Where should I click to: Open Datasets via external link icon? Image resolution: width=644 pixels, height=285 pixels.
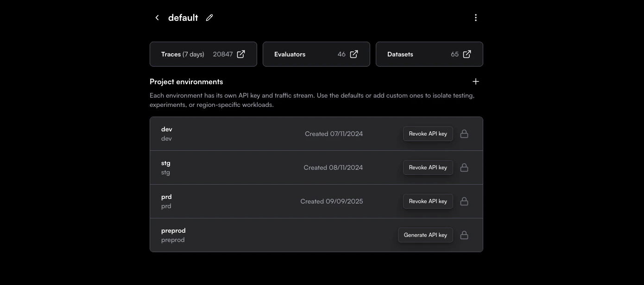(x=467, y=54)
